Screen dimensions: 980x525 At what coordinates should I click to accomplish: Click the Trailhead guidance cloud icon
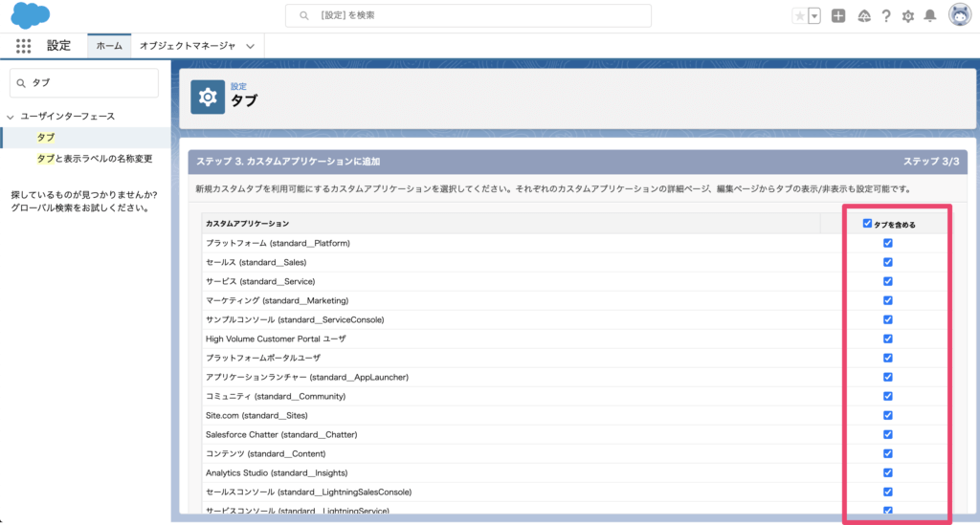point(864,16)
